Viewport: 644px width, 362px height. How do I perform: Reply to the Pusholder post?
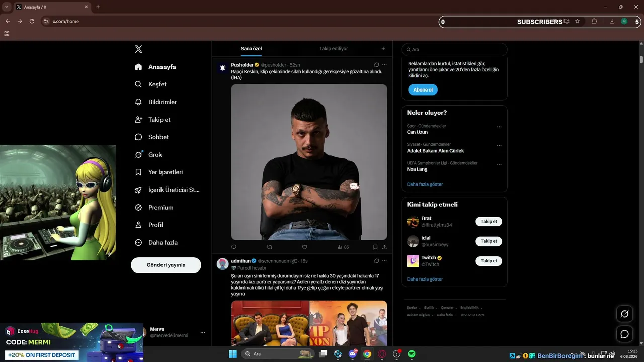234,247
